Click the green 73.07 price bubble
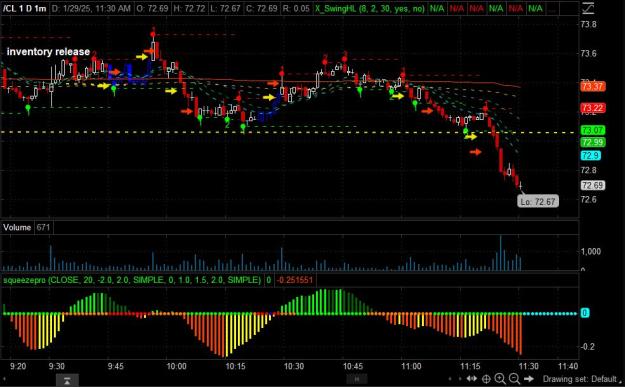This screenshot has height=387, width=625. pos(593,130)
